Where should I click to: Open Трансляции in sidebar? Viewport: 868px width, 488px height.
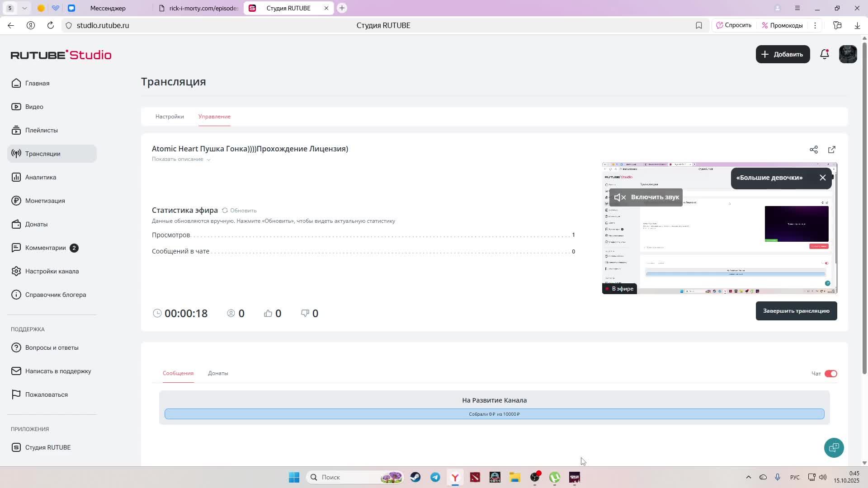pyautogui.click(x=43, y=154)
